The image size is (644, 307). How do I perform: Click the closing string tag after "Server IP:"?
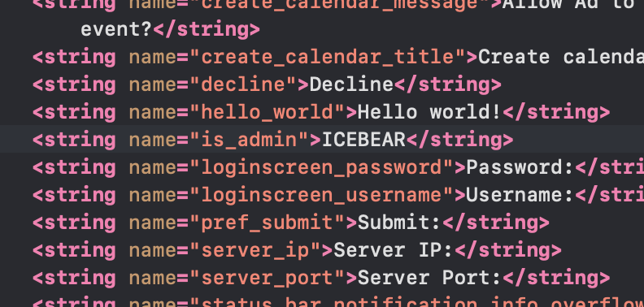tap(508, 250)
